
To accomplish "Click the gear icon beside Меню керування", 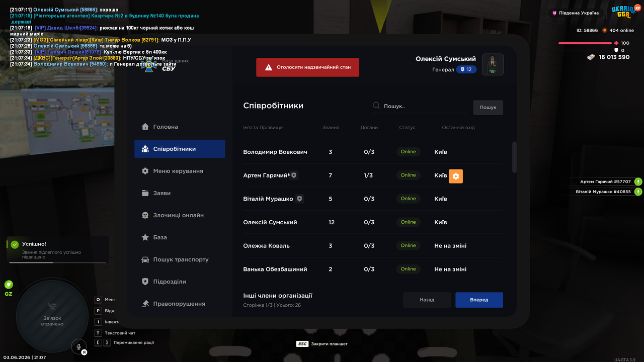I will pos(145,171).
